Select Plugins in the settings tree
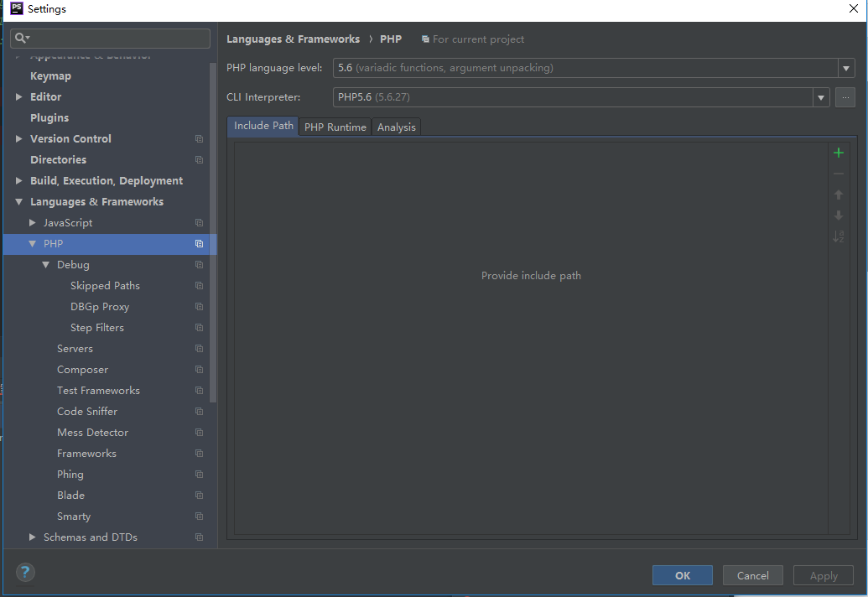 49,118
